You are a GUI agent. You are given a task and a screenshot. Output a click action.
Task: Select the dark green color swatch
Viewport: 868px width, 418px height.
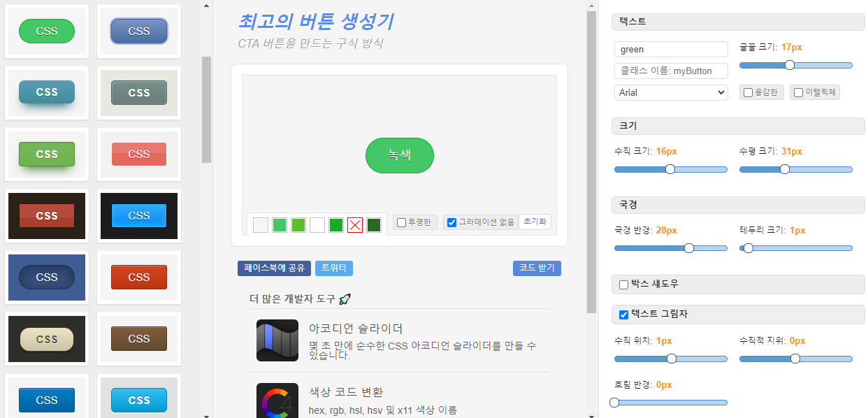373,225
